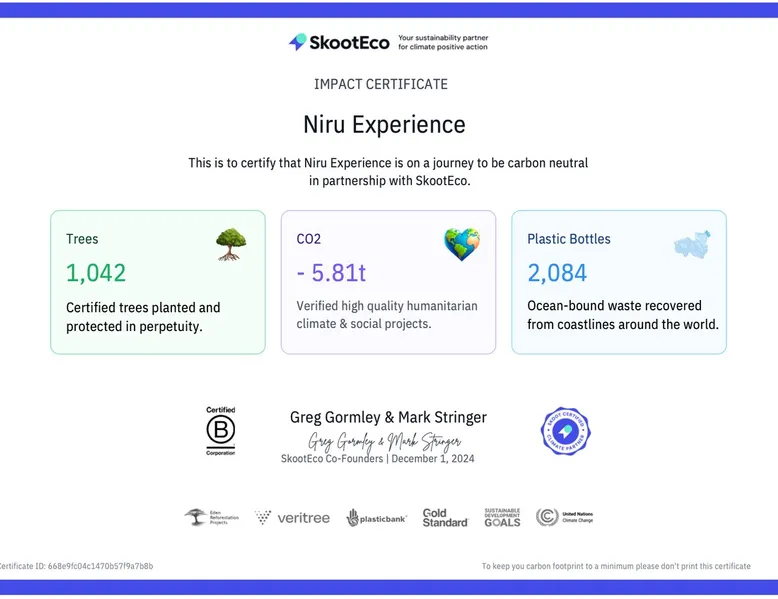Click the United Nations Climate Change logo
This screenshot has width=778, height=599.
pyautogui.click(x=564, y=517)
